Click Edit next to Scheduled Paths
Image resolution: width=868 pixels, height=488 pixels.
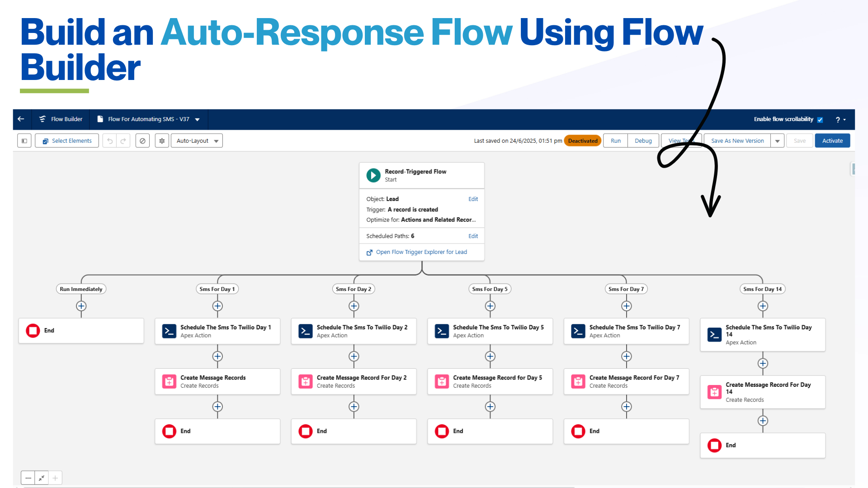tap(473, 236)
